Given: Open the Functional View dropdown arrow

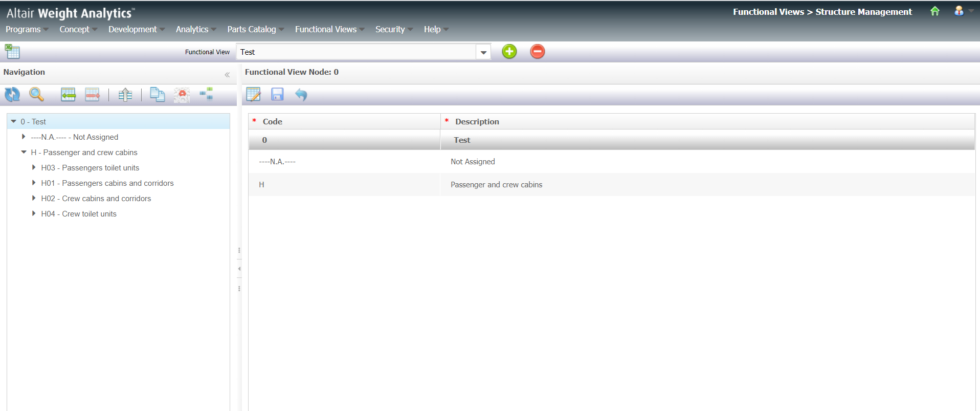Looking at the screenshot, I should coord(483,52).
